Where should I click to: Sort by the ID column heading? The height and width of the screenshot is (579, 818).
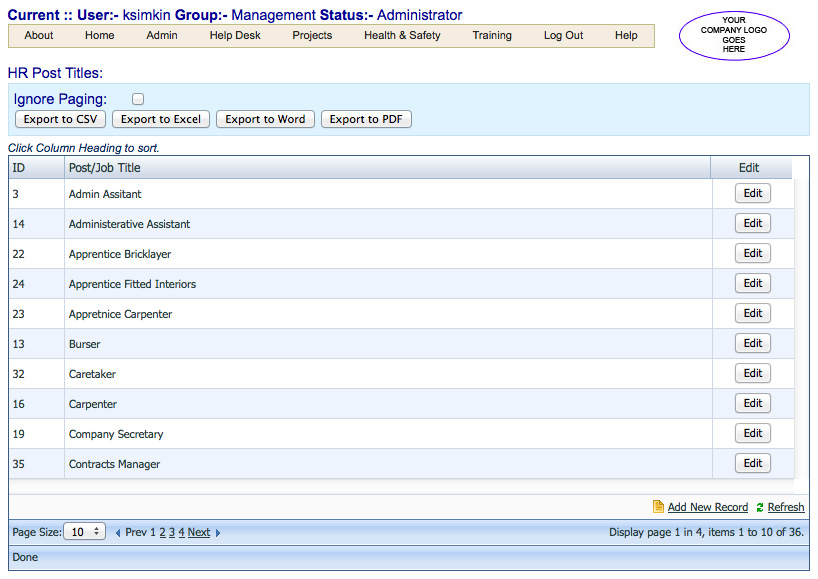tap(19, 168)
